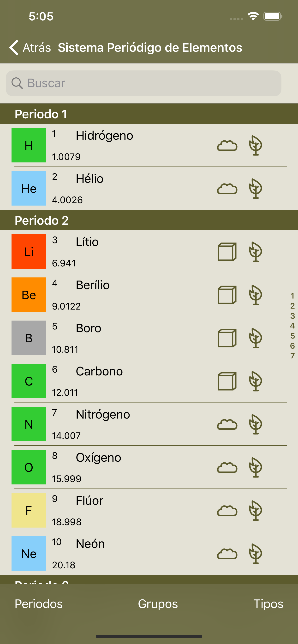This screenshot has height=644, width=298.
Task: Tap the gas cloud icon for Hidrógeno
Action: (x=227, y=145)
